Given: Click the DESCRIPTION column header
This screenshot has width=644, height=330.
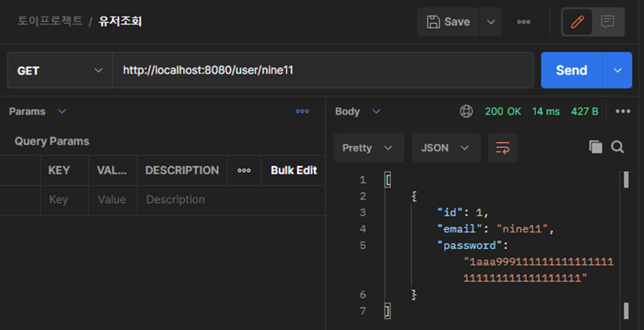Looking at the screenshot, I should [x=182, y=170].
